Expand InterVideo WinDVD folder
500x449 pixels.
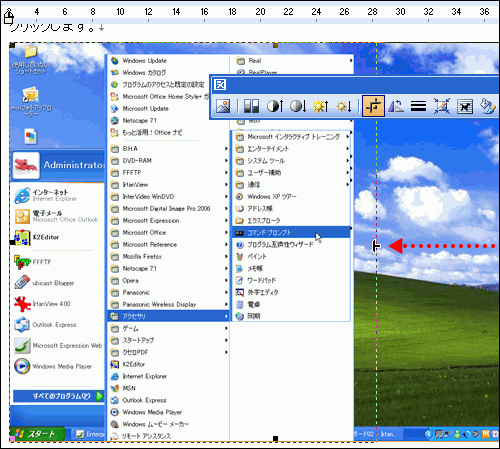coord(169,197)
